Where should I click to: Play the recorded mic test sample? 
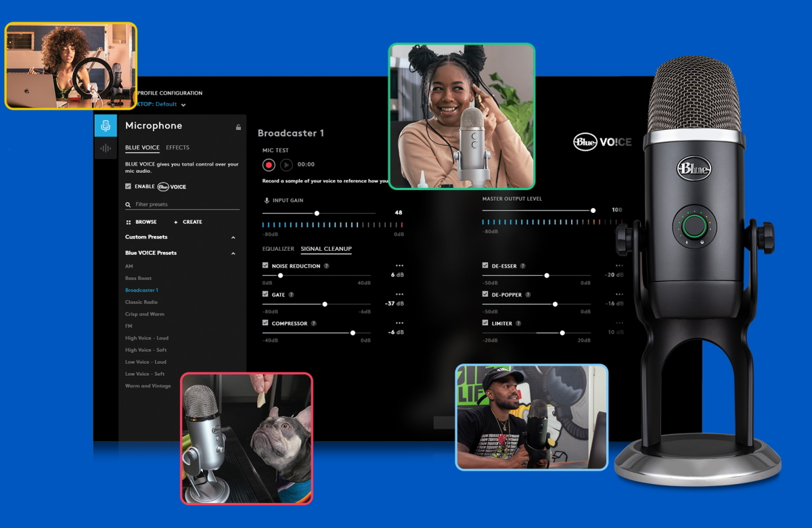point(286,164)
